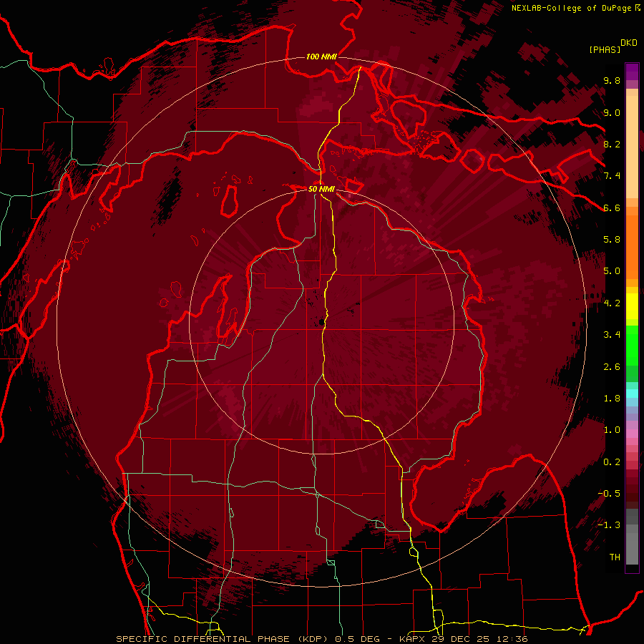Image resolution: width=644 pixels, height=644 pixels.
Task: Click the 50 NMI range ring label
Action: [321, 189]
